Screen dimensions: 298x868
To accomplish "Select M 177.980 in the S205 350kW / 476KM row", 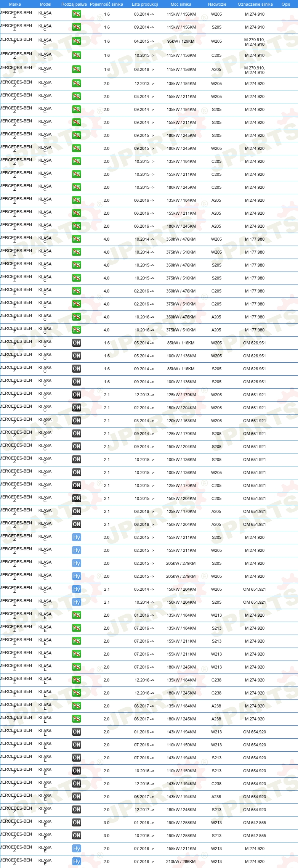I will pos(255,265).
